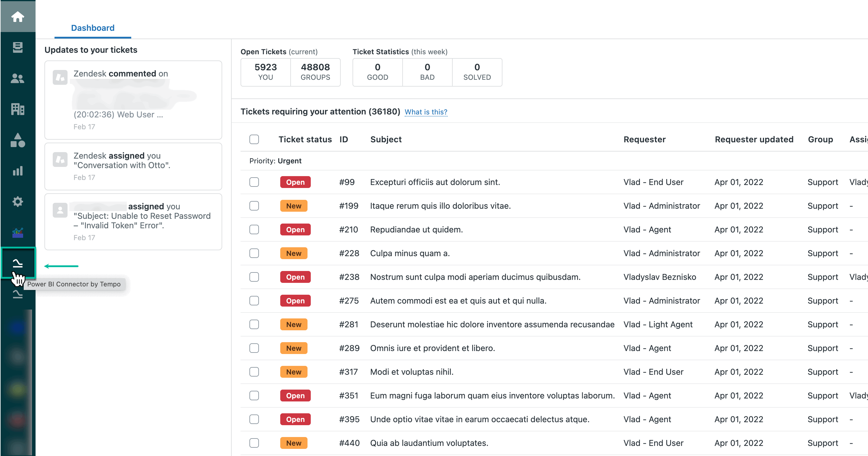Image resolution: width=868 pixels, height=456 pixels.
Task: Click the Open status badge on ticket #210
Action: [295, 229]
